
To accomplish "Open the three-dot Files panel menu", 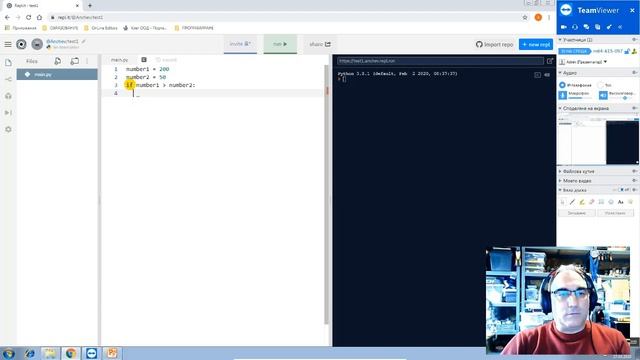I will coord(87,61).
